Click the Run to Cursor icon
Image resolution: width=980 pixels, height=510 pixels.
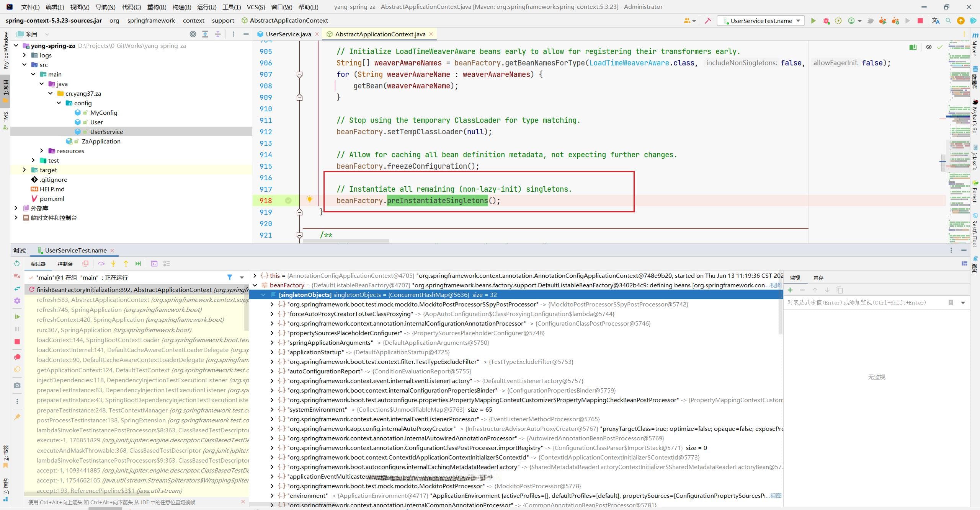[x=138, y=264]
